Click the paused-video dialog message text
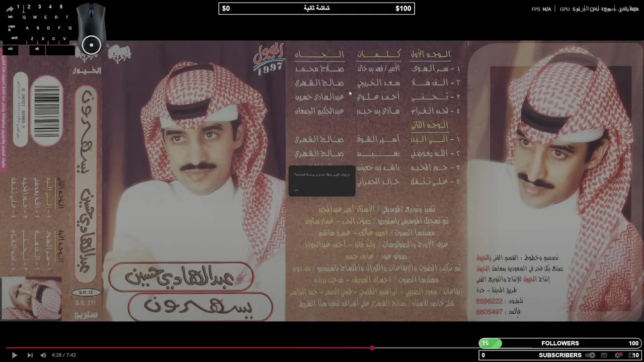644x362 pixels. click(x=321, y=174)
